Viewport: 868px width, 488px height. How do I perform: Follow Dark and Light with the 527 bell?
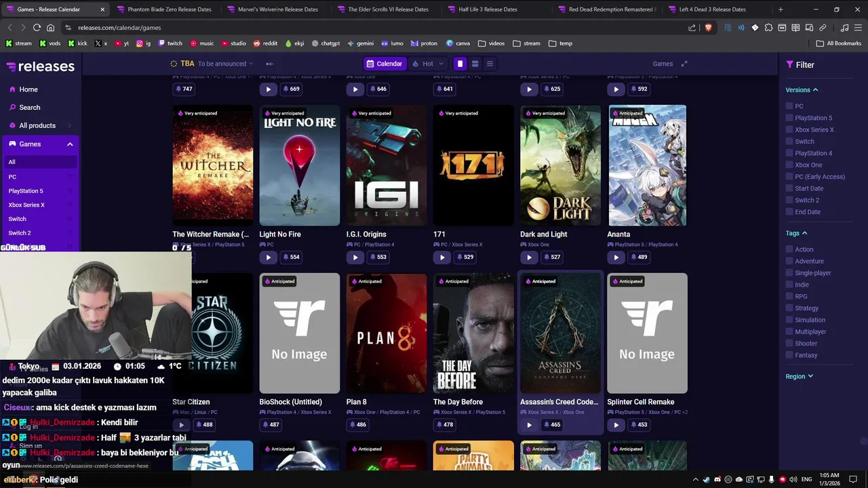point(551,257)
